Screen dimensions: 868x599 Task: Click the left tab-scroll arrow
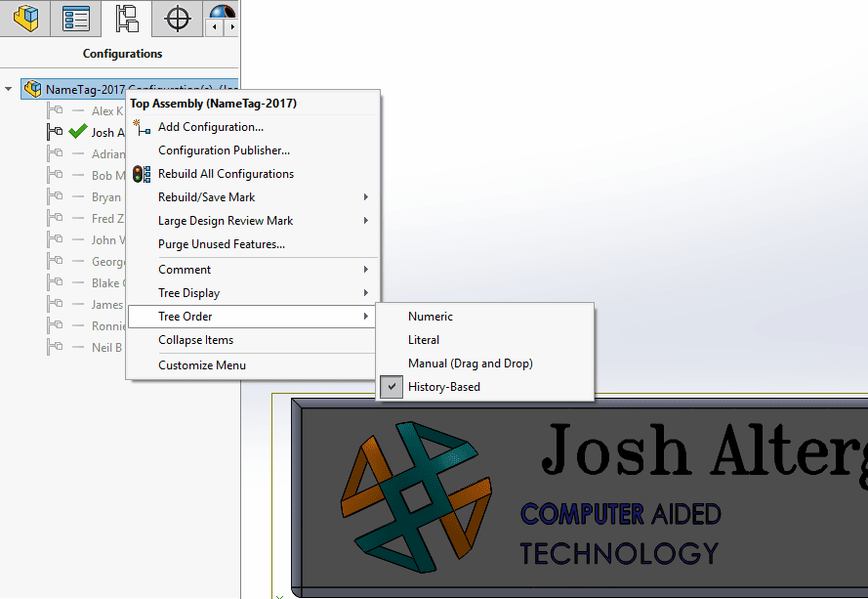214,26
